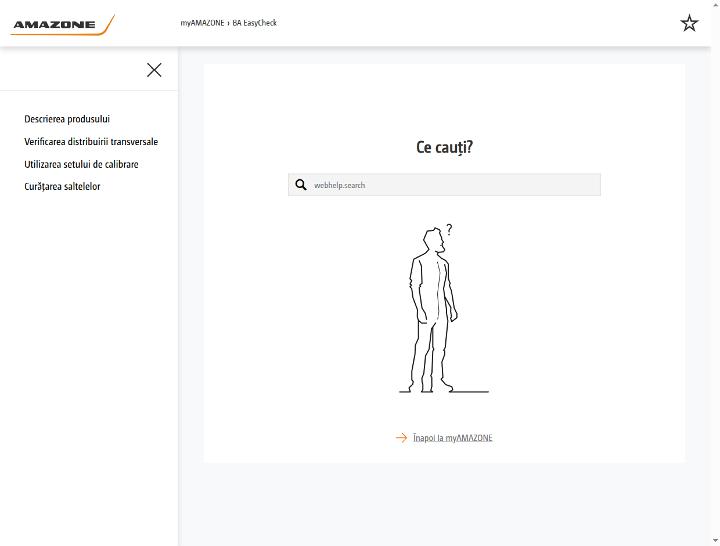Focus the webhelp.search input field

pyautogui.click(x=444, y=185)
